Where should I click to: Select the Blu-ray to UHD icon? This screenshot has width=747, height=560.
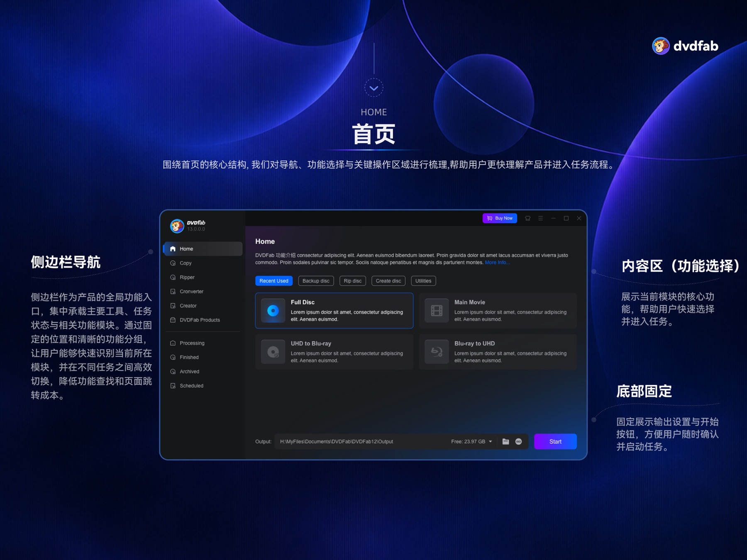(x=437, y=352)
